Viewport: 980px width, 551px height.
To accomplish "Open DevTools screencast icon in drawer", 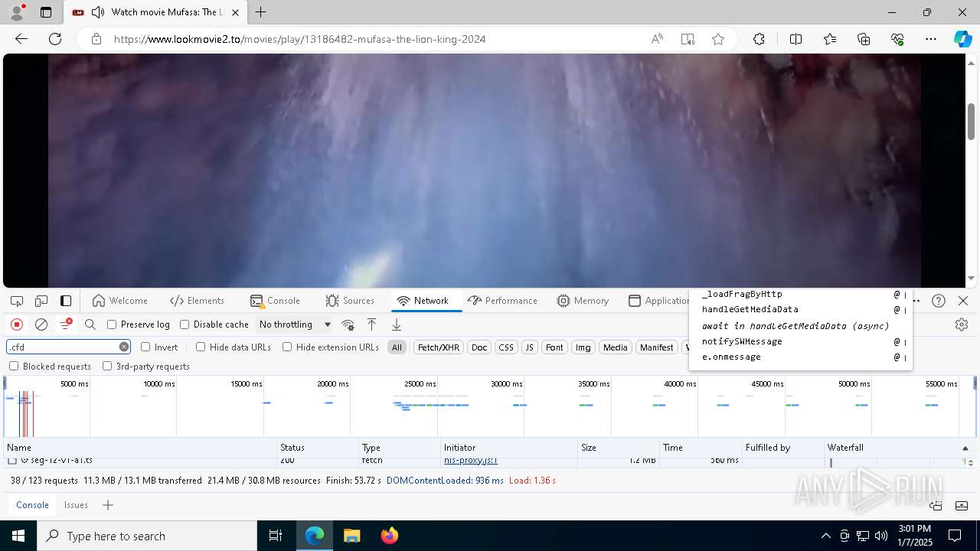I will (936, 505).
